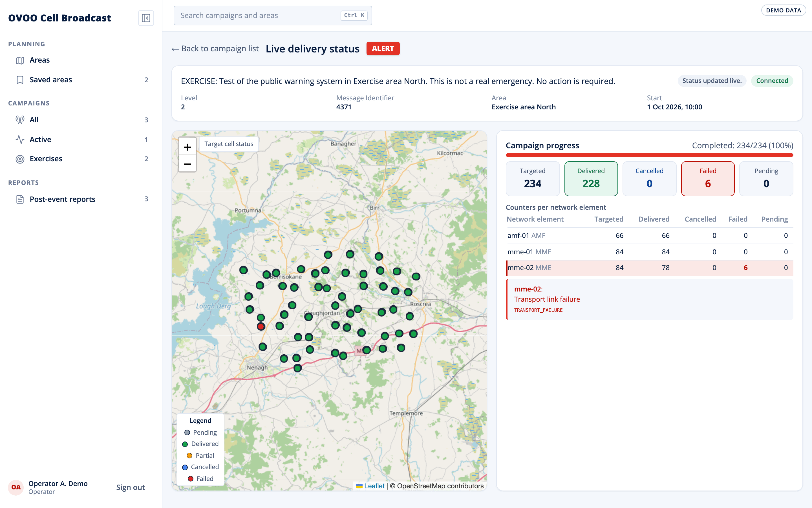Select the red failed cell marker

(x=261, y=326)
